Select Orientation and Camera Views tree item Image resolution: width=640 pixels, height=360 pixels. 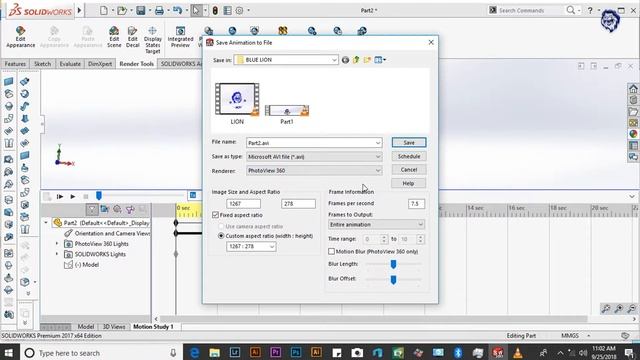[108, 233]
